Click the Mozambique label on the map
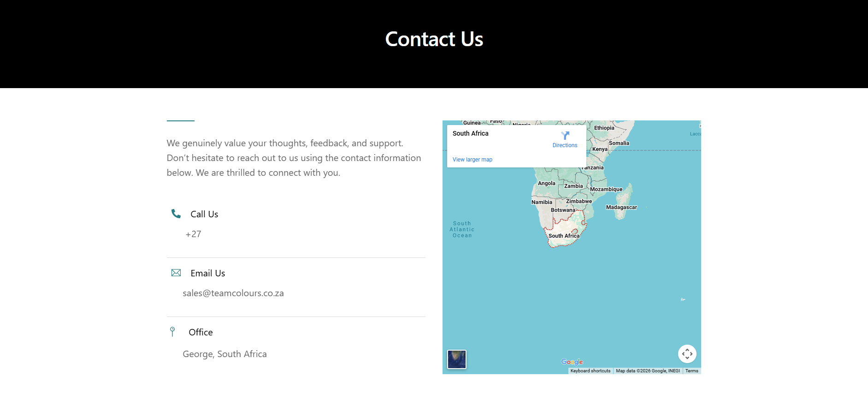 point(606,189)
